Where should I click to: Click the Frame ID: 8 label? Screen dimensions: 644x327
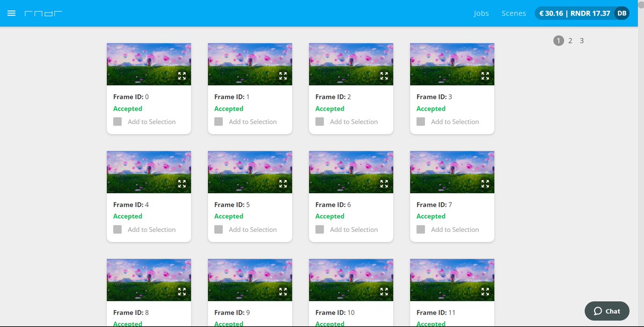tap(131, 313)
